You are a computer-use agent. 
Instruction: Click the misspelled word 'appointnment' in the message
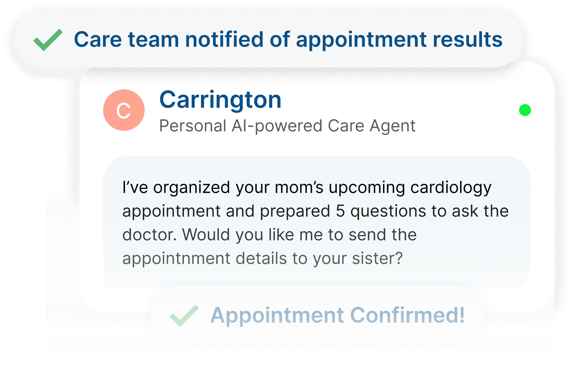[176, 259]
